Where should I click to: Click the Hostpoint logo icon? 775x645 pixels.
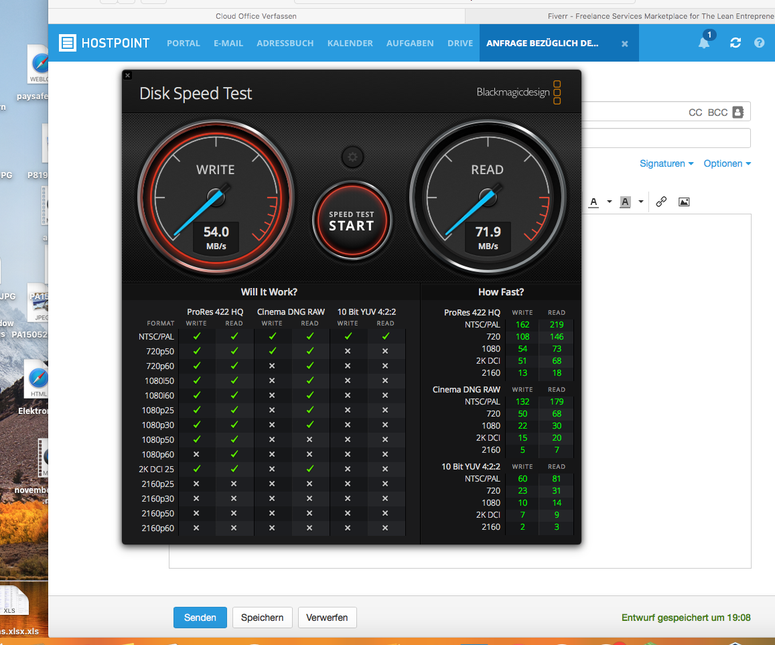tap(67, 43)
